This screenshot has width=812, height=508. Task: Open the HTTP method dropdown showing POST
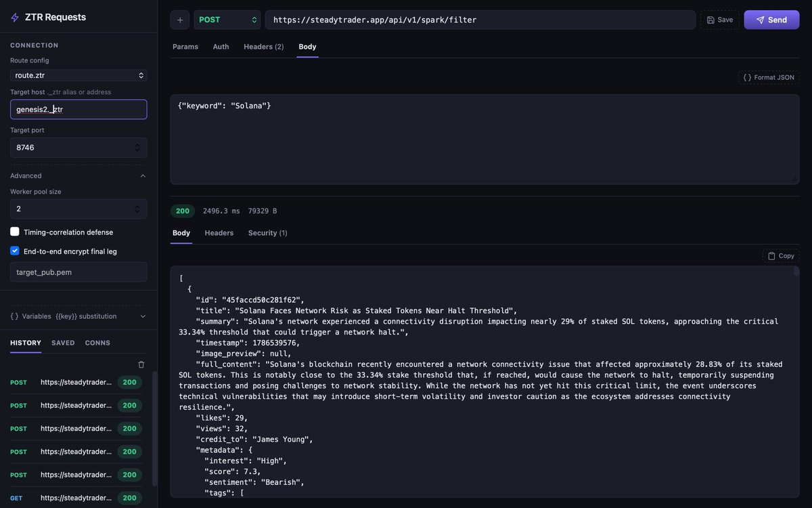(227, 20)
